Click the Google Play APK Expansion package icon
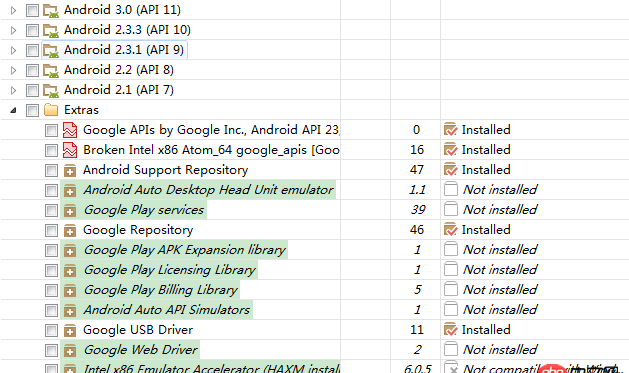 click(70, 251)
